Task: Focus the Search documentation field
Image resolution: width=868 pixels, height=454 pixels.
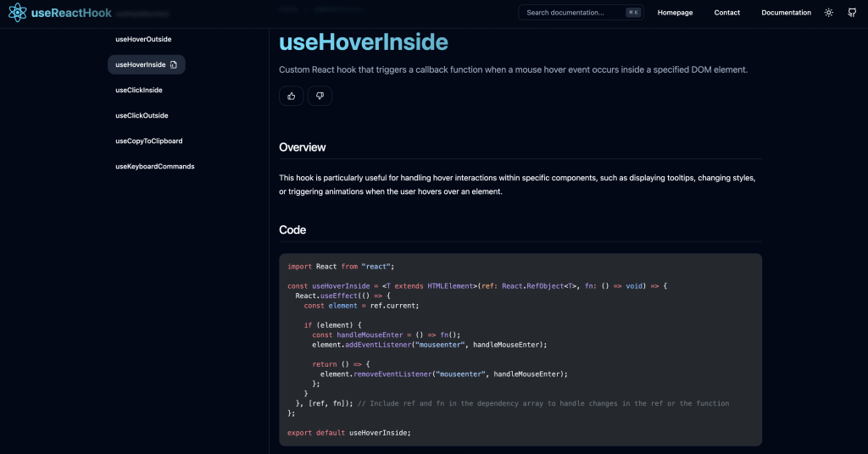Action: (x=581, y=12)
